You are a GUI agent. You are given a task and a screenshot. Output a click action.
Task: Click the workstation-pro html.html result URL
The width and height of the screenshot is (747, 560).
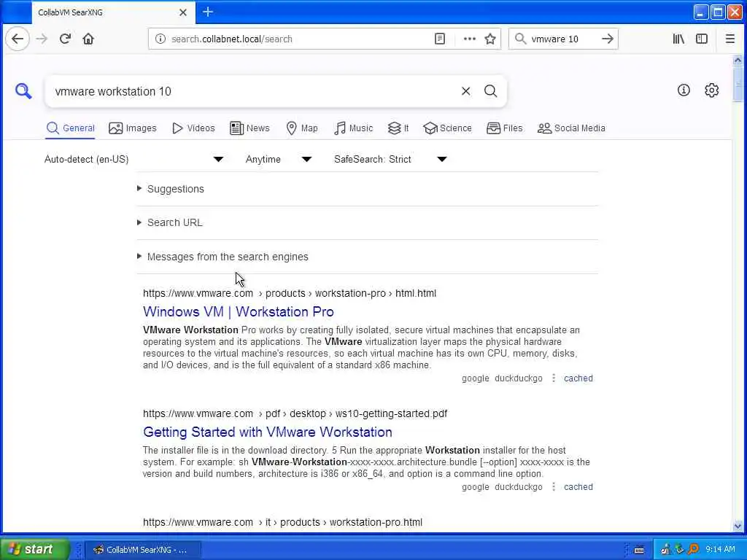coord(290,293)
